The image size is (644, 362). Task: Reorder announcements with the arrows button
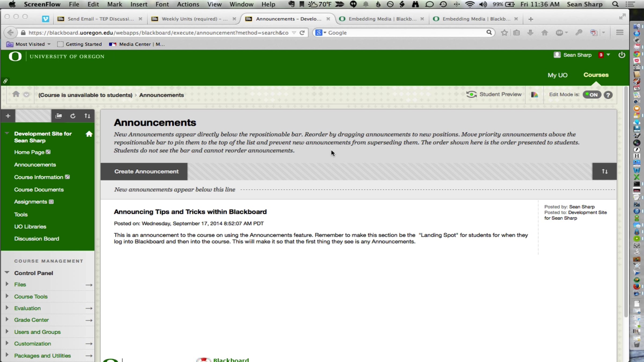coord(605,171)
